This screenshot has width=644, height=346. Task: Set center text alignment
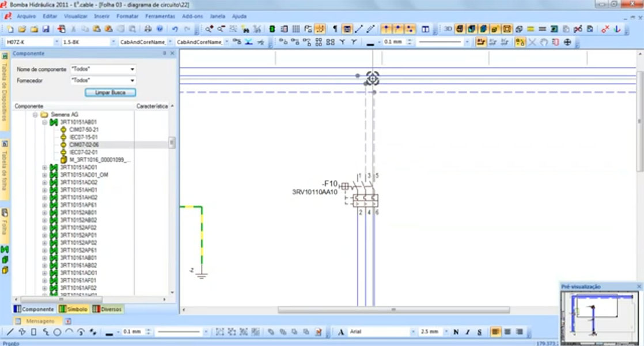pyautogui.click(x=507, y=332)
